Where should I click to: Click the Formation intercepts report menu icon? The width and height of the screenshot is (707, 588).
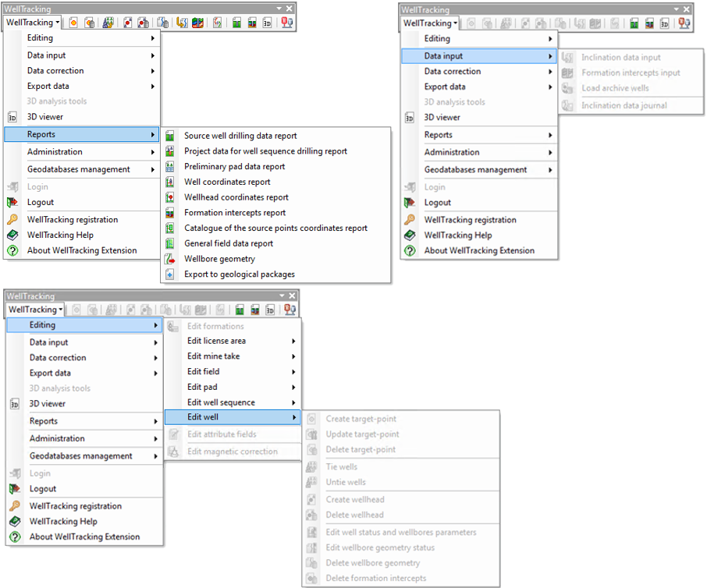169,213
